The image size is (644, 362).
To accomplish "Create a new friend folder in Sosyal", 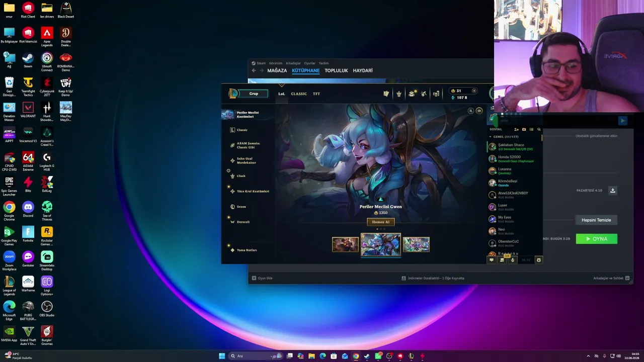I will coord(524,129).
